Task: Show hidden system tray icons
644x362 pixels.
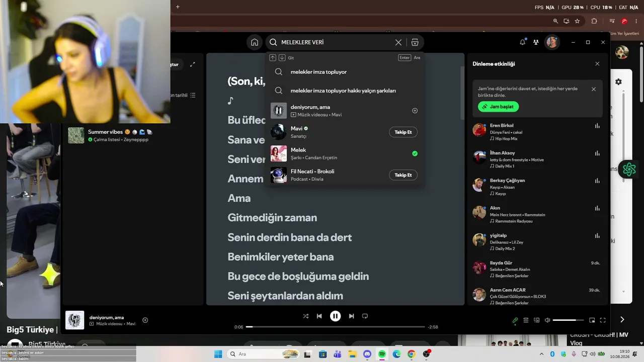Action: (x=542, y=354)
